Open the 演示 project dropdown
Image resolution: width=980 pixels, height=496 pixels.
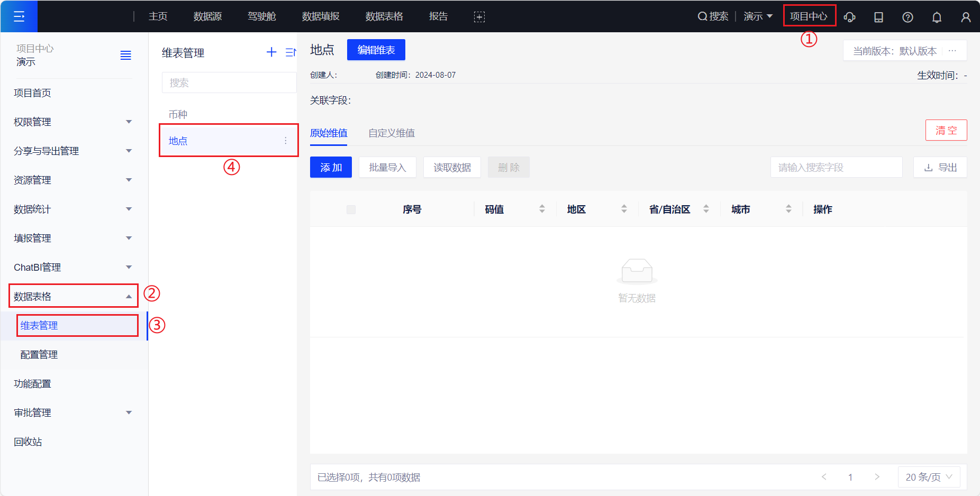(758, 16)
